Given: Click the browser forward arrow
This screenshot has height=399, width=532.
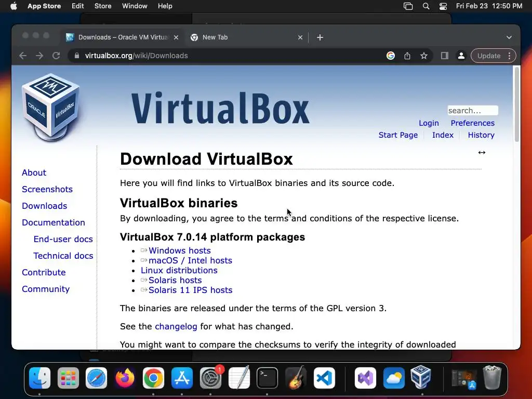Looking at the screenshot, I should tap(39, 56).
